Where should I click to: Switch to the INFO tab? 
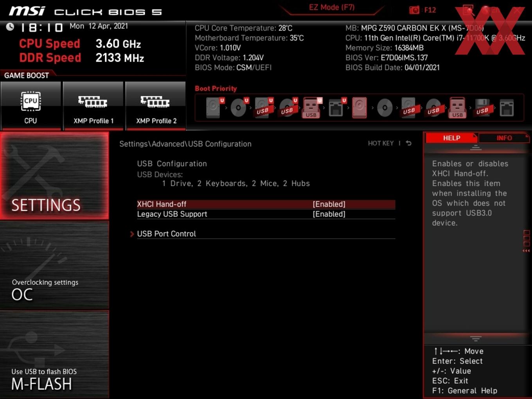[x=504, y=138]
